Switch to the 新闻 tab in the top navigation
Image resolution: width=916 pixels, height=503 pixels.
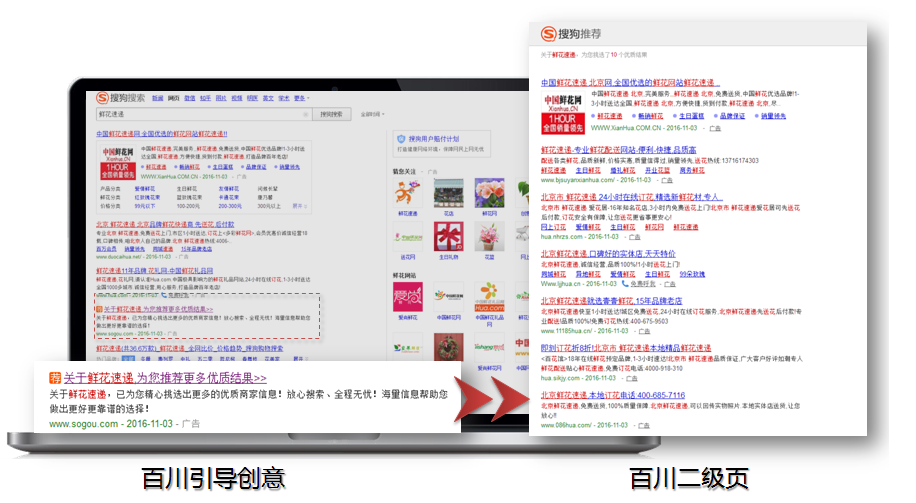point(158,98)
